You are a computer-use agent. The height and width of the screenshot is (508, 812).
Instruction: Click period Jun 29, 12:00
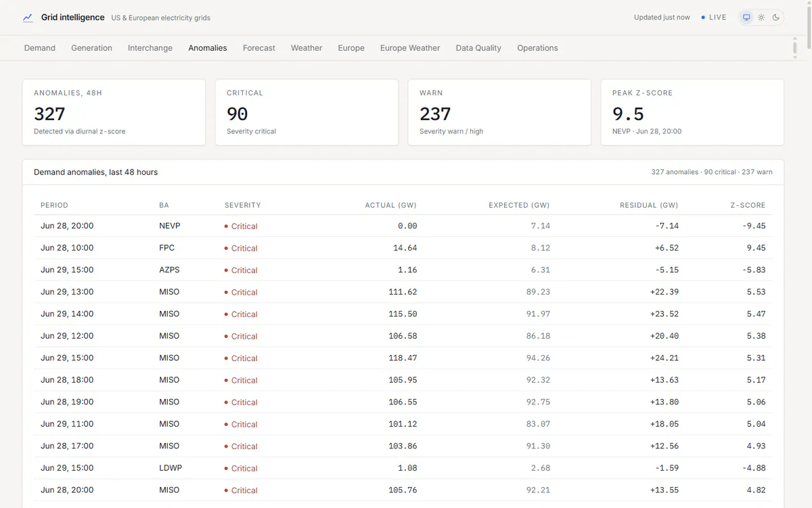pyautogui.click(x=67, y=336)
